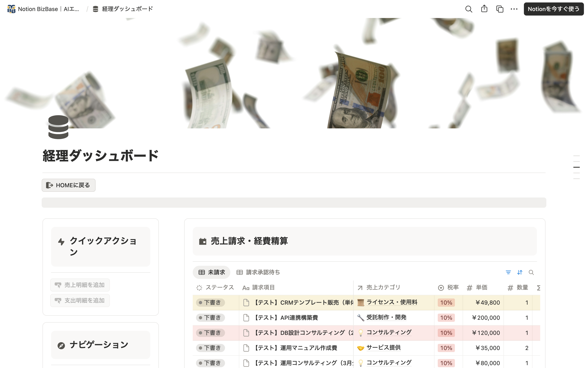This screenshot has height=368, width=588.
Task: Open the table sort icon
Action: click(x=520, y=272)
